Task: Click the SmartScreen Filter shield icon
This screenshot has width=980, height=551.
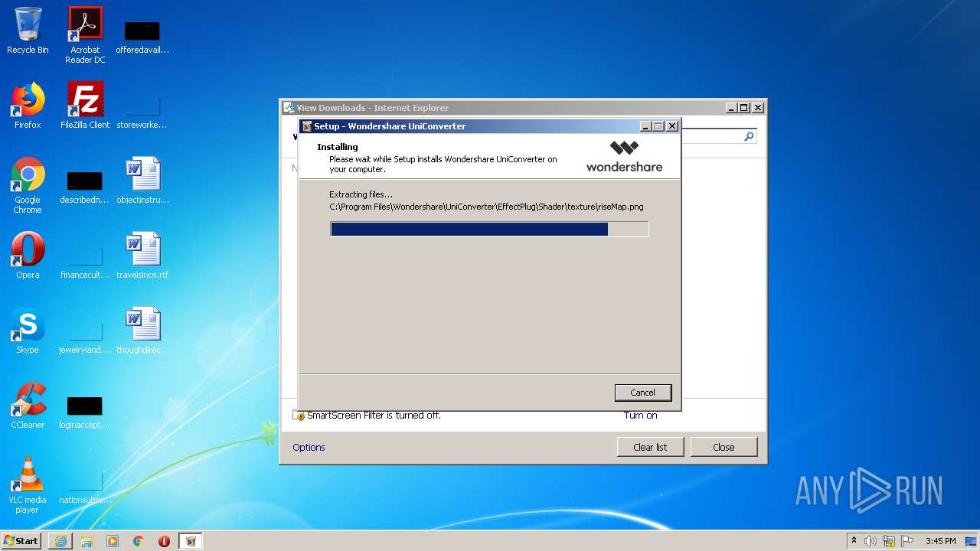Action: 299,416
